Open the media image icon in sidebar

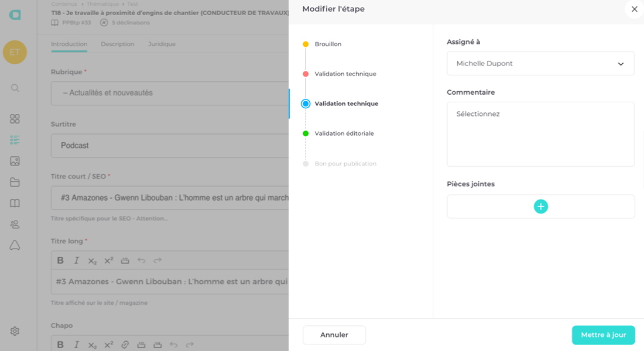point(15,161)
